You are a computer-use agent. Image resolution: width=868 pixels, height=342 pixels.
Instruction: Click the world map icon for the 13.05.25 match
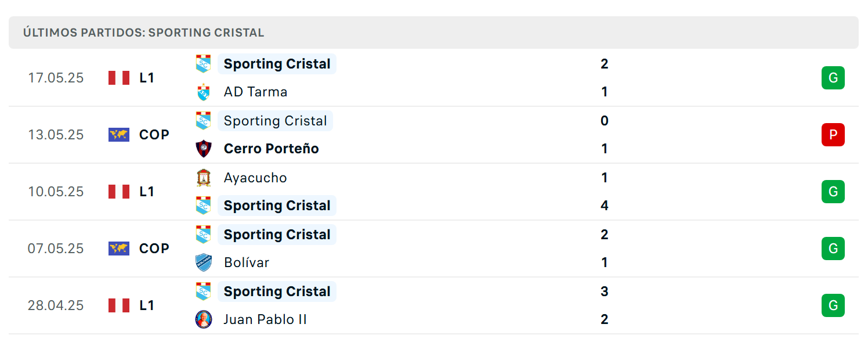119,135
